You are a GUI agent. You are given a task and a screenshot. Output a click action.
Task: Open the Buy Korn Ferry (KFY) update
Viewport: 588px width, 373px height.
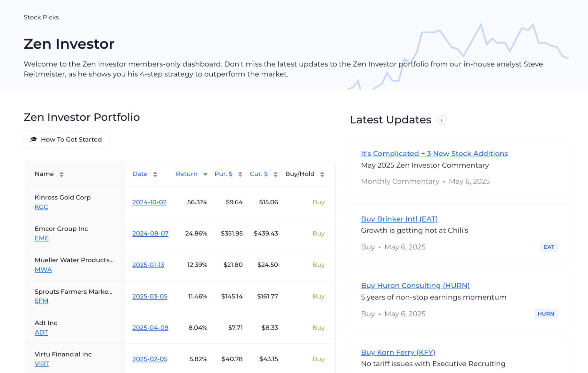click(398, 352)
